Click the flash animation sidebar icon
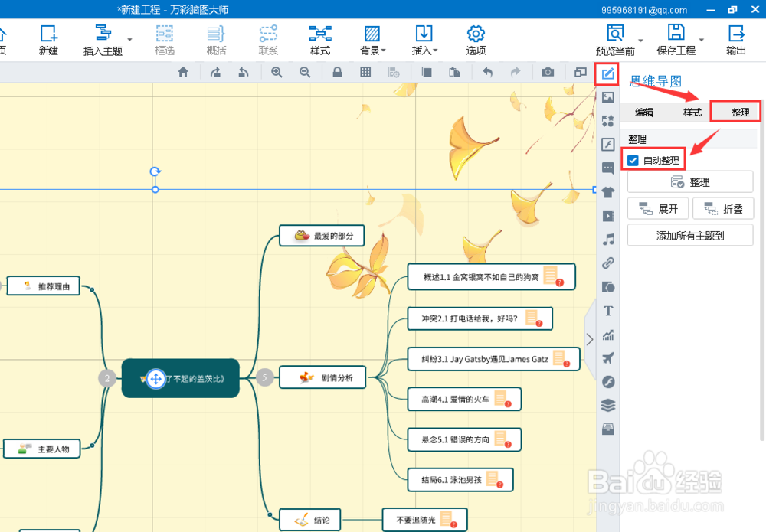The image size is (766, 532). [x=607, y=144]
